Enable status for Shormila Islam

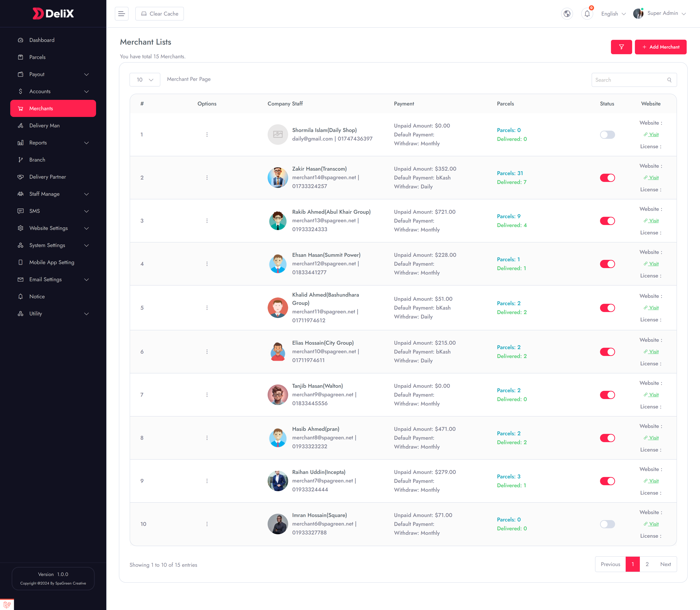click(607, 134)
